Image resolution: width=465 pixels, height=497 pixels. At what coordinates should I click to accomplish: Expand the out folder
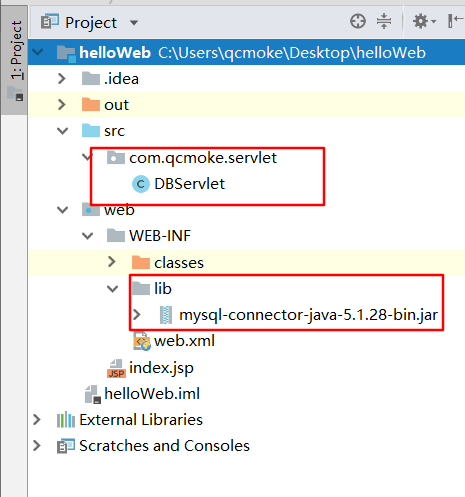pyautogui.click(x=62, y=105)
